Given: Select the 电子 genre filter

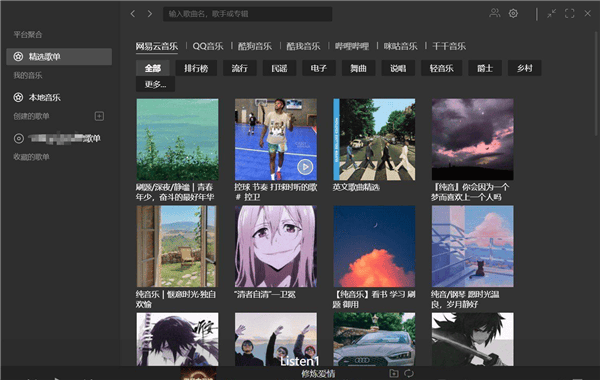Looking at the screenshot, I should tap(319, 68).
